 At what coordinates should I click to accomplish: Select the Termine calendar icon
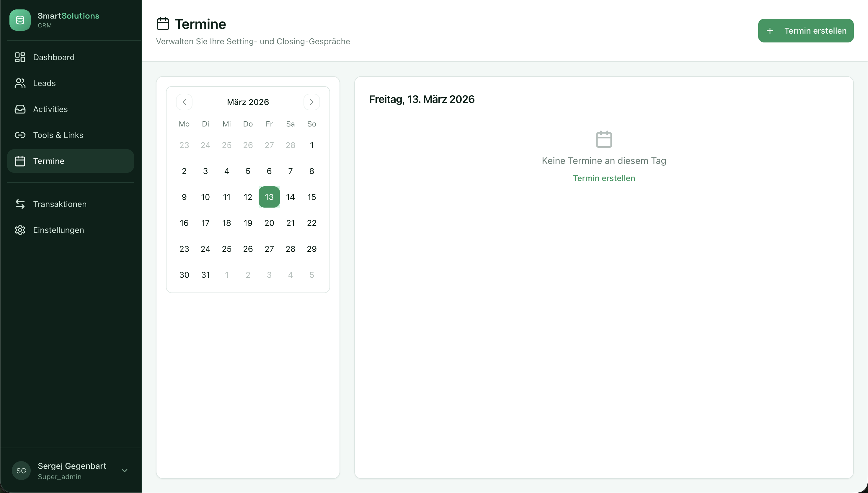coord(20,161)
